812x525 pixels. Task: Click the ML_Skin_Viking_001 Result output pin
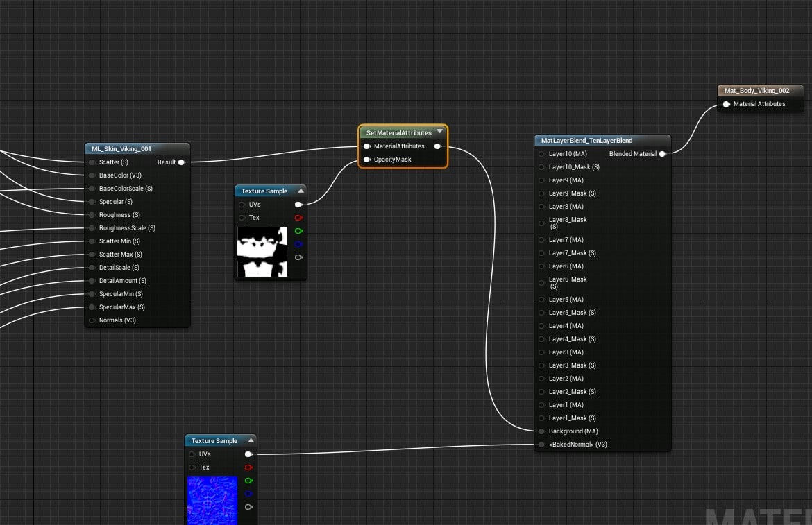tap(182, 162)
